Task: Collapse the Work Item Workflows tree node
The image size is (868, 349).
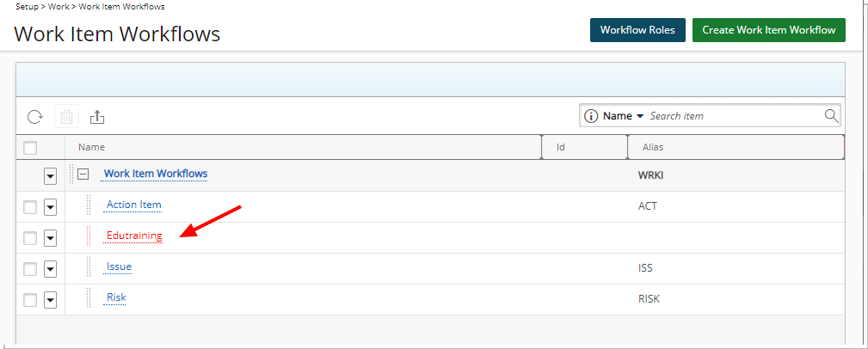Action: 83,174
